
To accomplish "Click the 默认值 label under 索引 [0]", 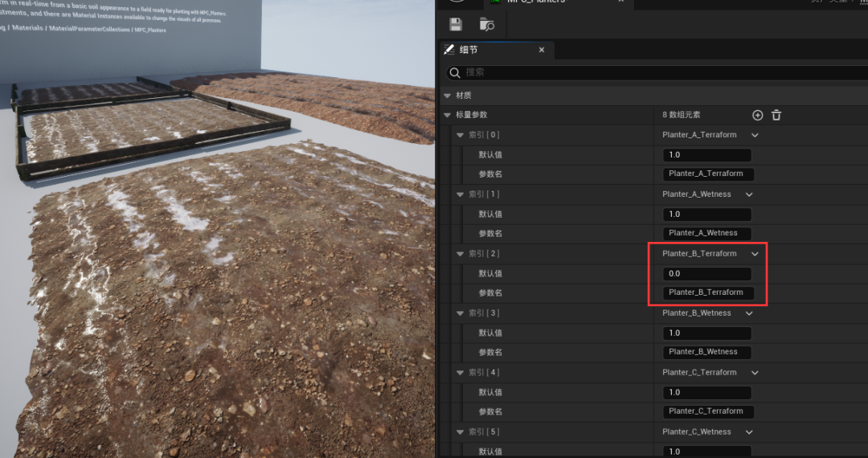I will point(490,155).
